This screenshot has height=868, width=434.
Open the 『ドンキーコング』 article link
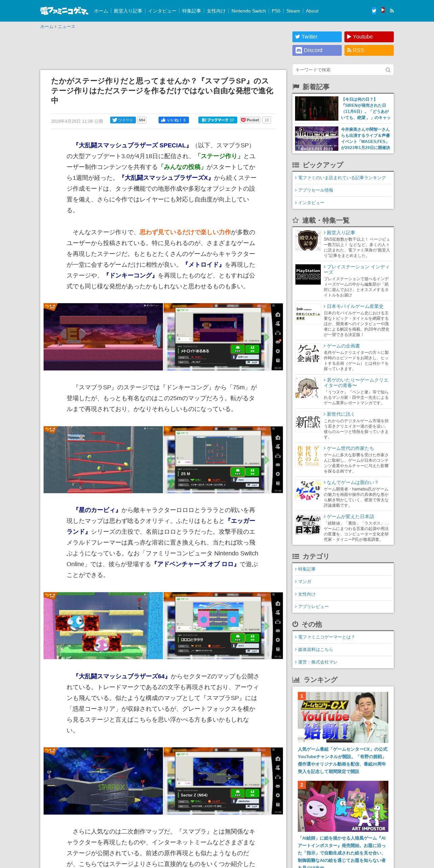[130, 275]
